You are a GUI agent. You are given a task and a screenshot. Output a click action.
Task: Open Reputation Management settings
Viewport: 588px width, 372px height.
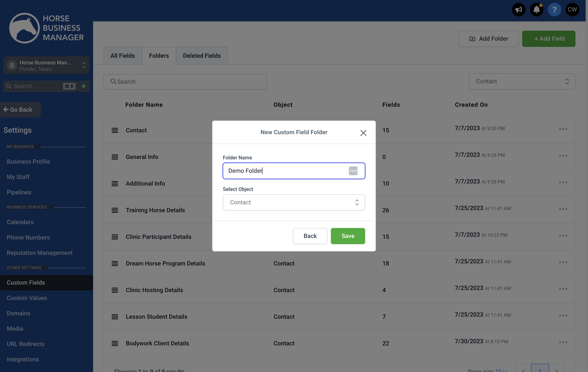tap(40, 253)
